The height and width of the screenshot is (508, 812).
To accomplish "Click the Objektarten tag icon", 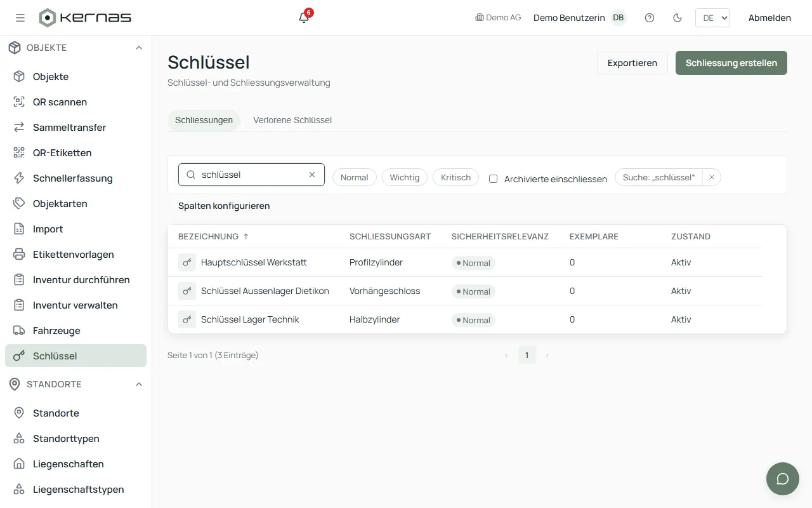I will point(20,203).
